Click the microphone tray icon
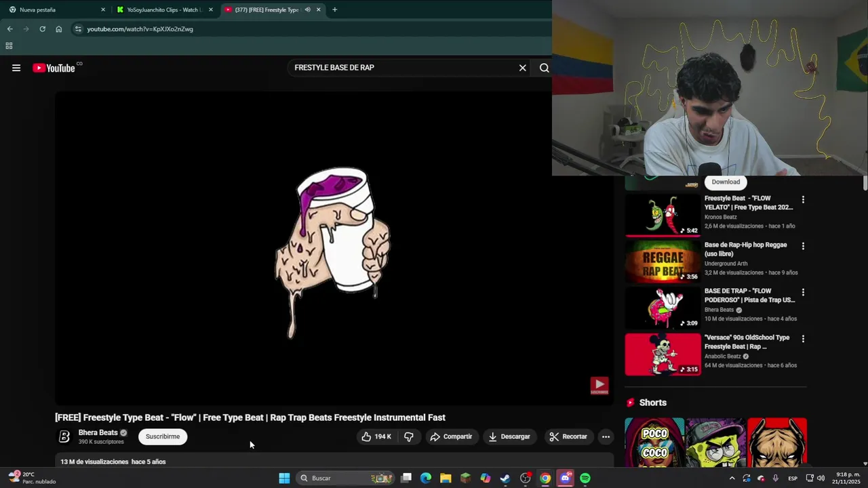 (776, 478)
